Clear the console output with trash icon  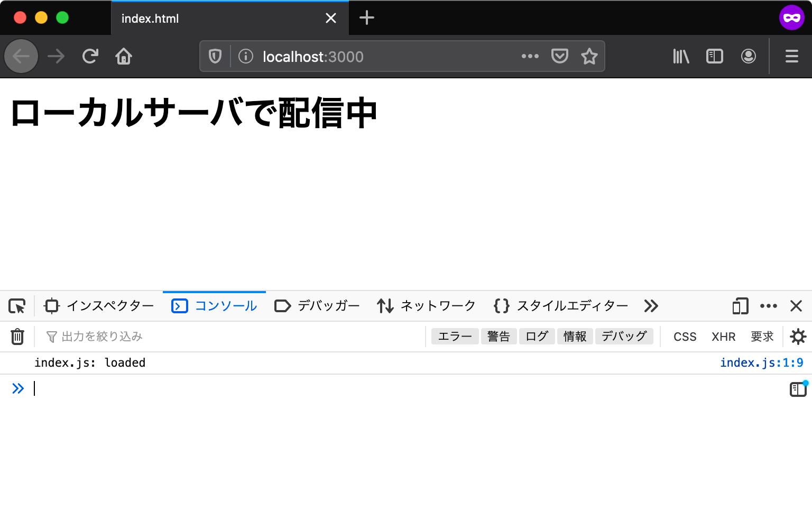coord(17,336)
